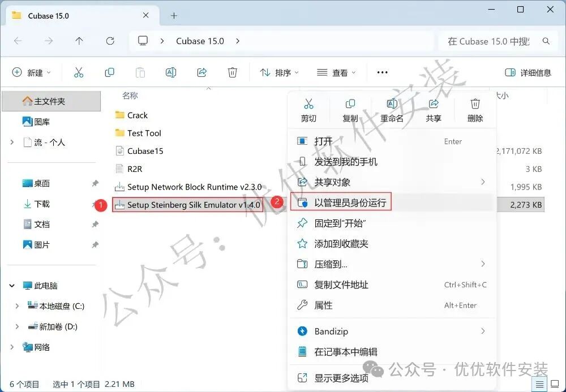Image resolution: width=566 pixels, height=392 pixels.
Task: Open 图片 quick access item
Action: (36, 245)
